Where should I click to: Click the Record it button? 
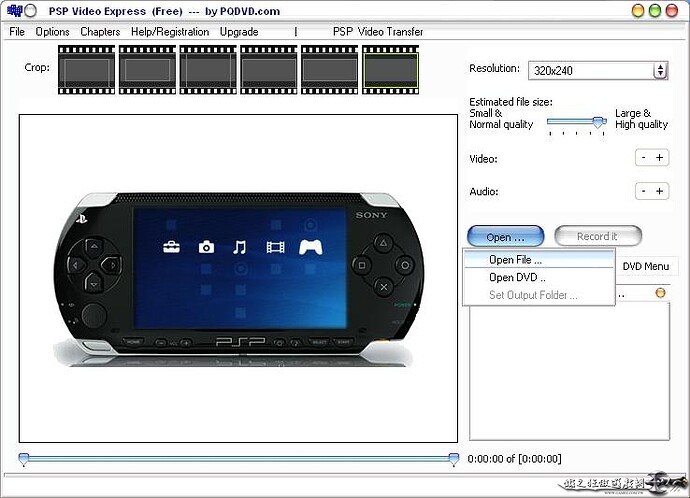pyautogui.click(x=598, y=236)
